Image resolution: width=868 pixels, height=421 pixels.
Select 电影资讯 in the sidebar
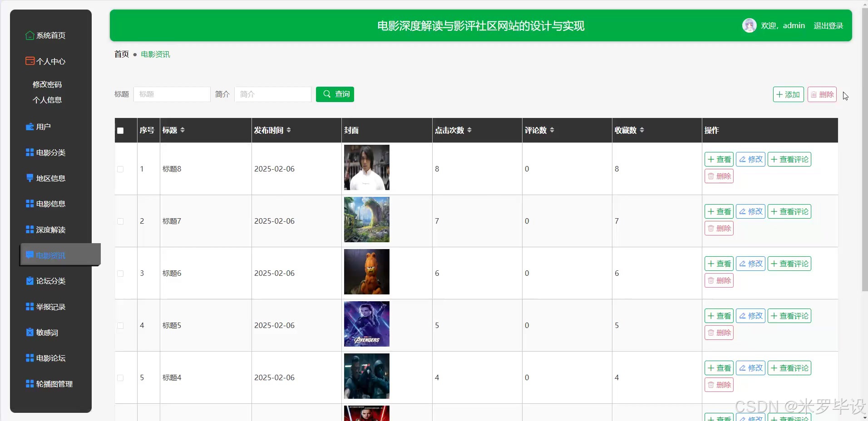60,255
